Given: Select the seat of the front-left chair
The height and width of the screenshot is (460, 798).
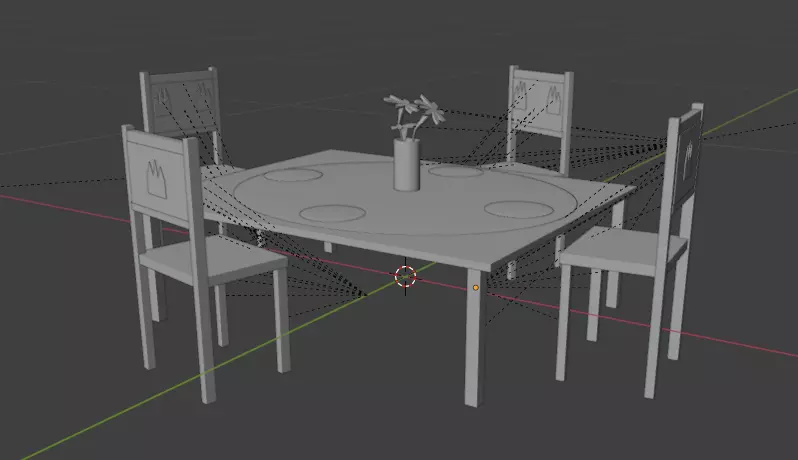Looking at the screenshot, I should [214, 258].
